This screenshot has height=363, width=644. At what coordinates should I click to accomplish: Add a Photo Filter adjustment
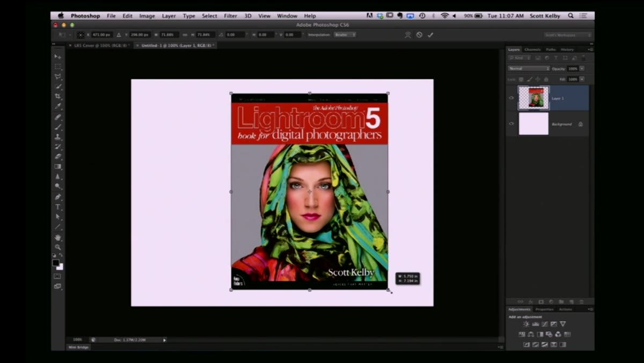(549, 334)
